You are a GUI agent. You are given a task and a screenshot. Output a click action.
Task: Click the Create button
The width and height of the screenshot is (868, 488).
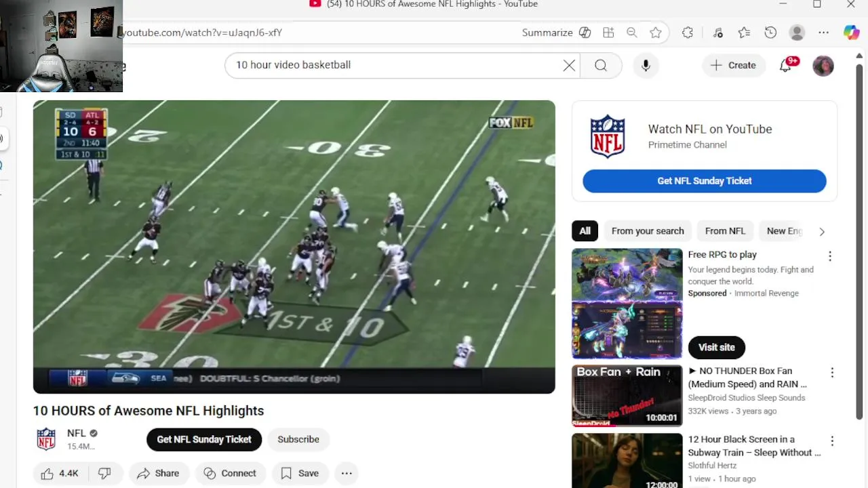[733, 65]
